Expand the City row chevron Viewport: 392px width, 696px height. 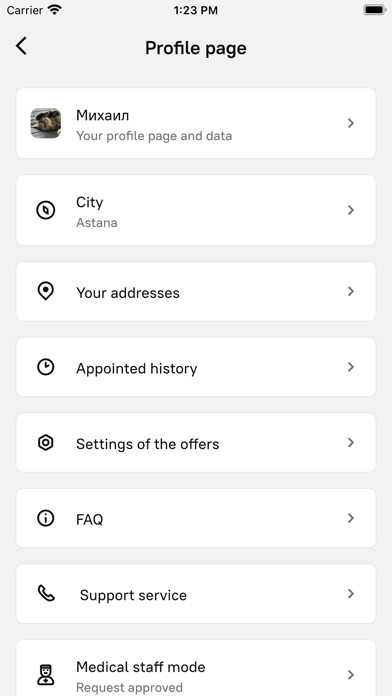tap(351, 210)
